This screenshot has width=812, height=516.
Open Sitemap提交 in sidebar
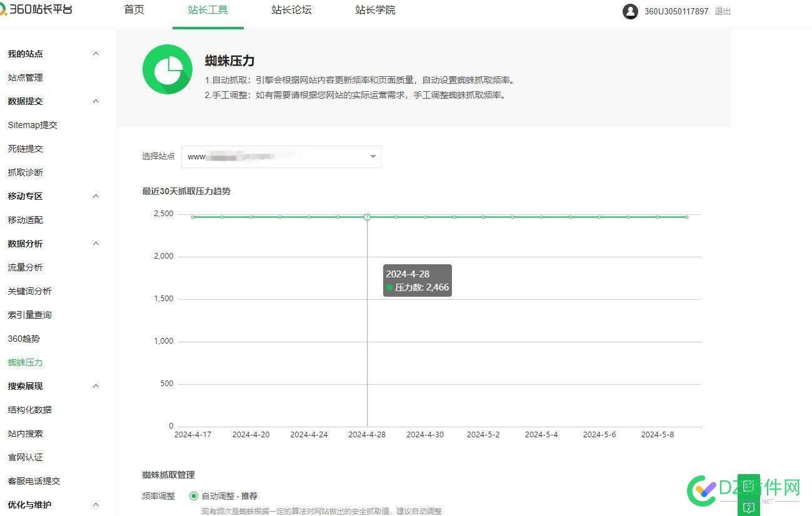(33, 125)
